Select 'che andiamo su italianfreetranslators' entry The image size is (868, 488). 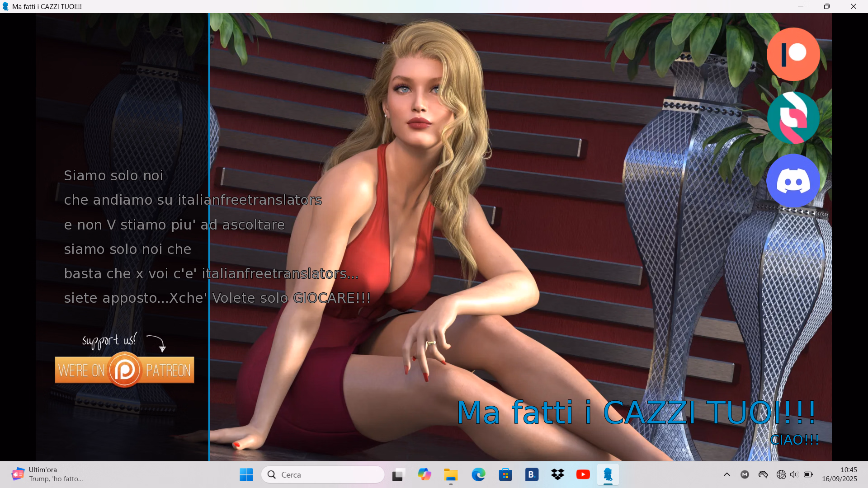point(193,200)
